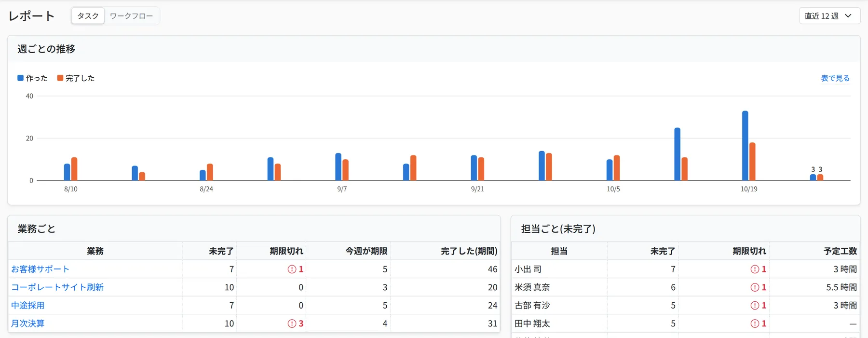Click overdue warning icon in 田中 翔太 row

pyautogui.click(x=755, y=324)
